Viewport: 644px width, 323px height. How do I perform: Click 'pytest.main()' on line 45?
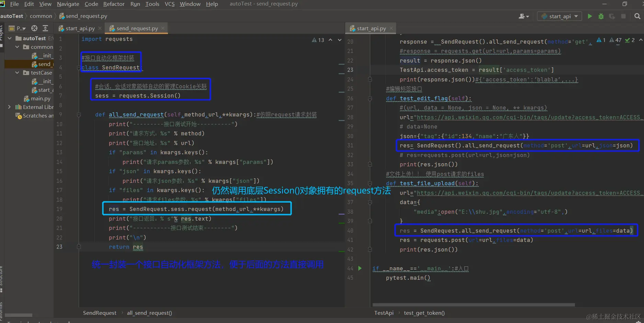click(408, 278)
